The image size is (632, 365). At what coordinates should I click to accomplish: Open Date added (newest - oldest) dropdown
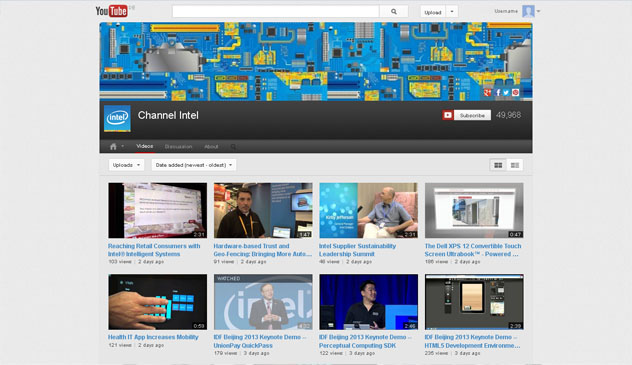[x=194, y=165]
